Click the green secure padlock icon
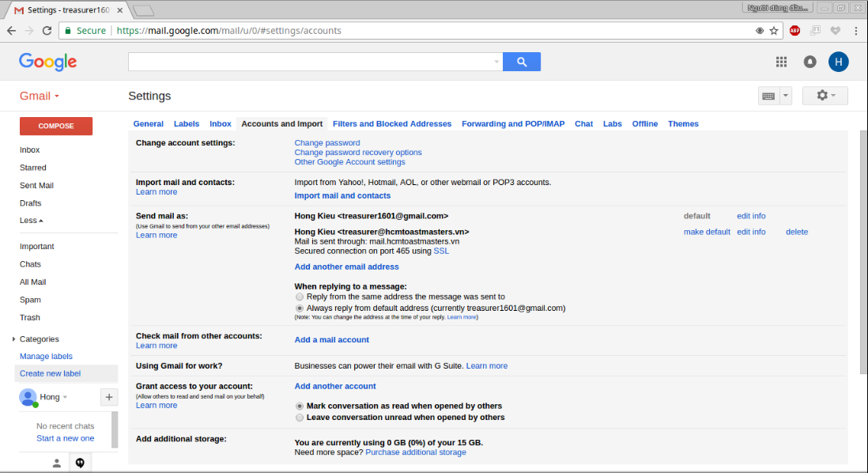 click(68, 31)
